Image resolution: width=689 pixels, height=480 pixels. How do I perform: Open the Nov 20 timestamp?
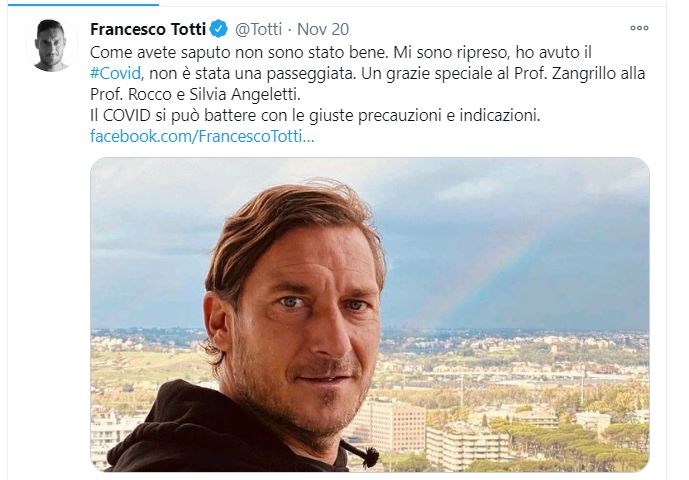pos(323,29)
